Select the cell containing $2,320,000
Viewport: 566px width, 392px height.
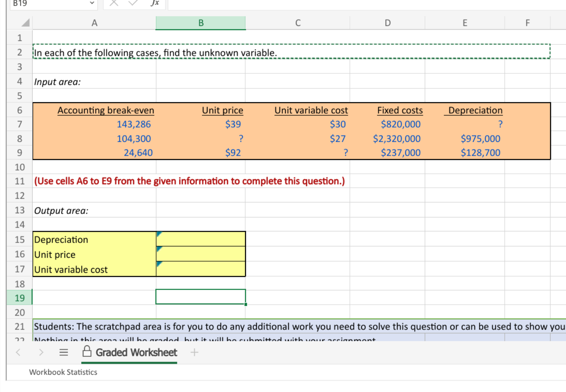388,138
